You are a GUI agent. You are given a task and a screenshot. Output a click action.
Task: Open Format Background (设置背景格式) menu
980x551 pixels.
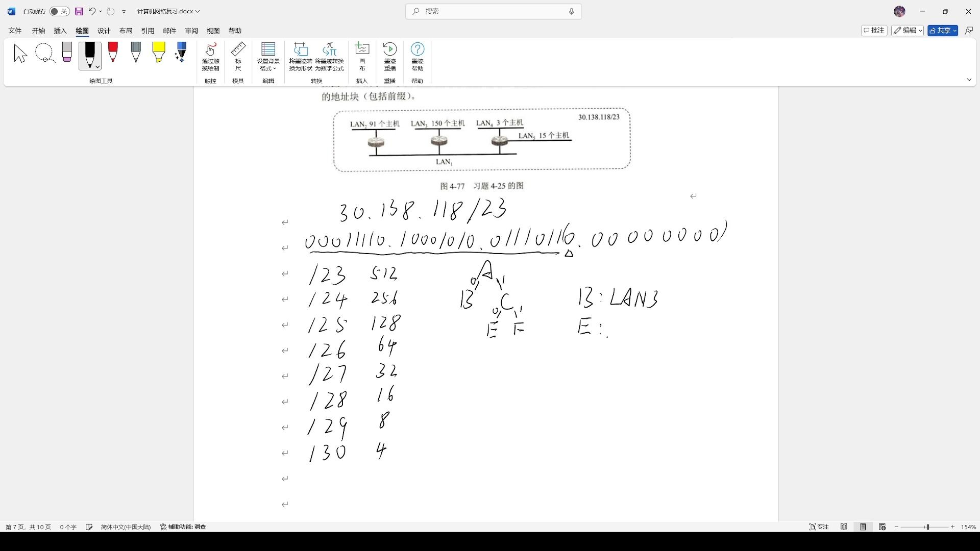[x=268, y=57]
